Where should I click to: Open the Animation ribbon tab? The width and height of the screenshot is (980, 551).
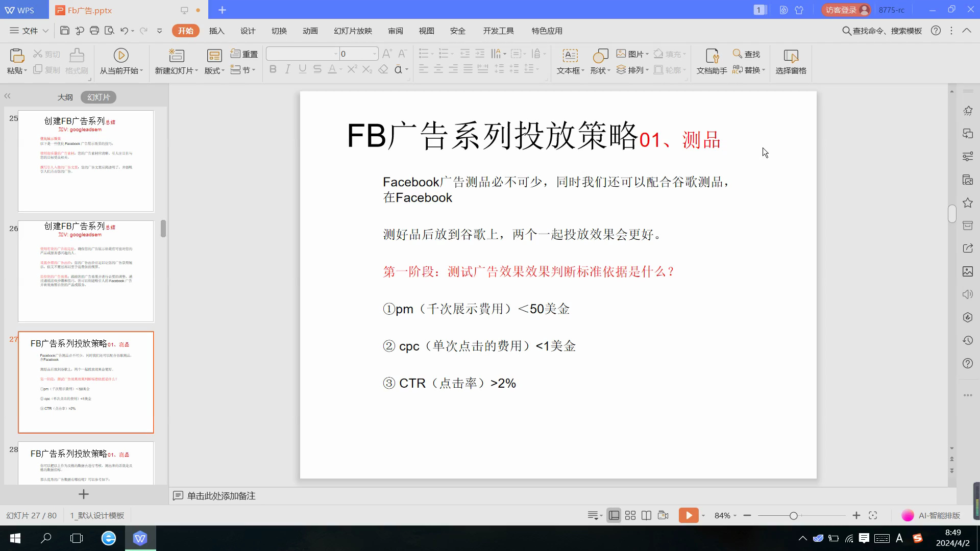coord(310,31)
